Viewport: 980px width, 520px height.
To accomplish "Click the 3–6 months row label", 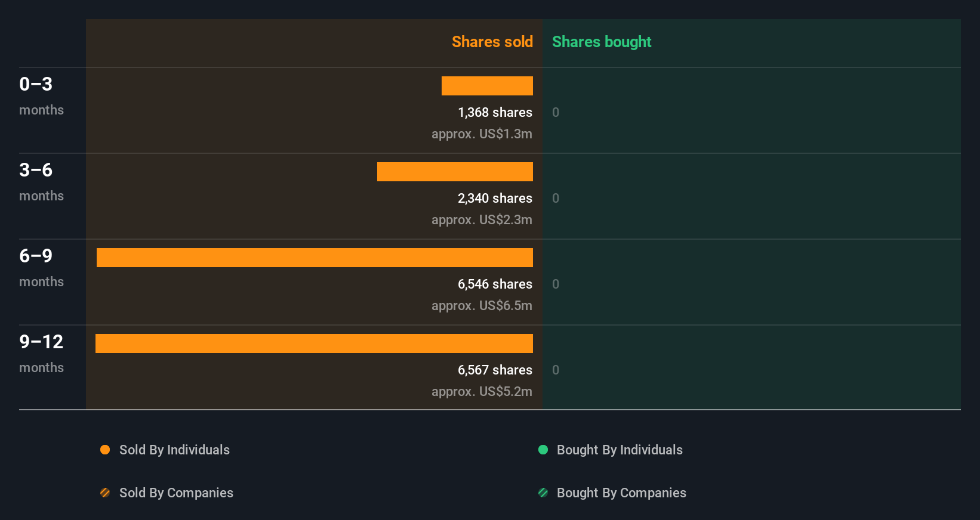I will tap(41, 182).
